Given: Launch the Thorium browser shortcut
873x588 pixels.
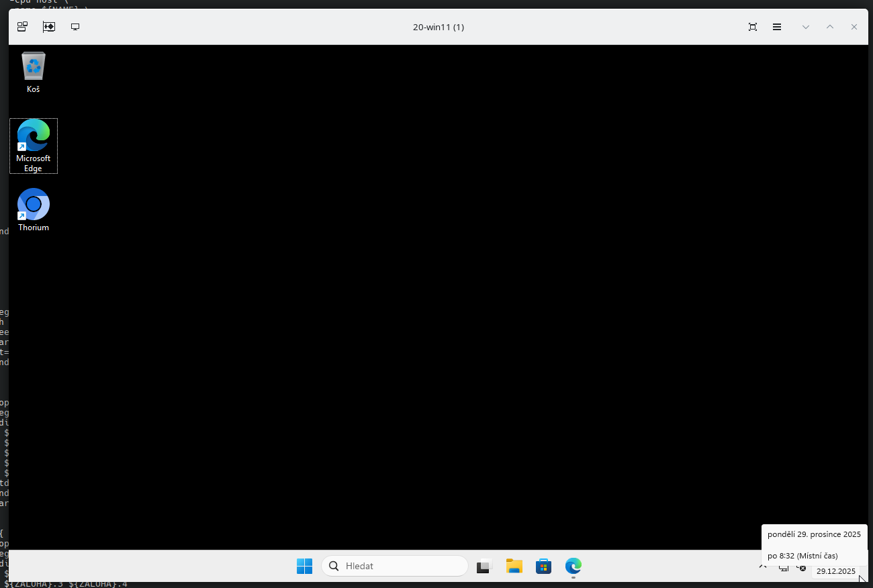Looking at the screenshot, I should tap(33, 205).
